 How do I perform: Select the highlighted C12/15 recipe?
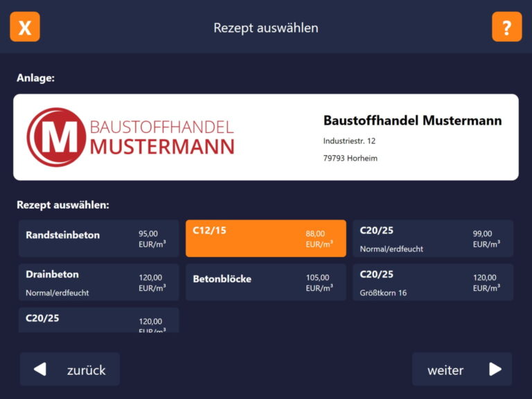265,239
